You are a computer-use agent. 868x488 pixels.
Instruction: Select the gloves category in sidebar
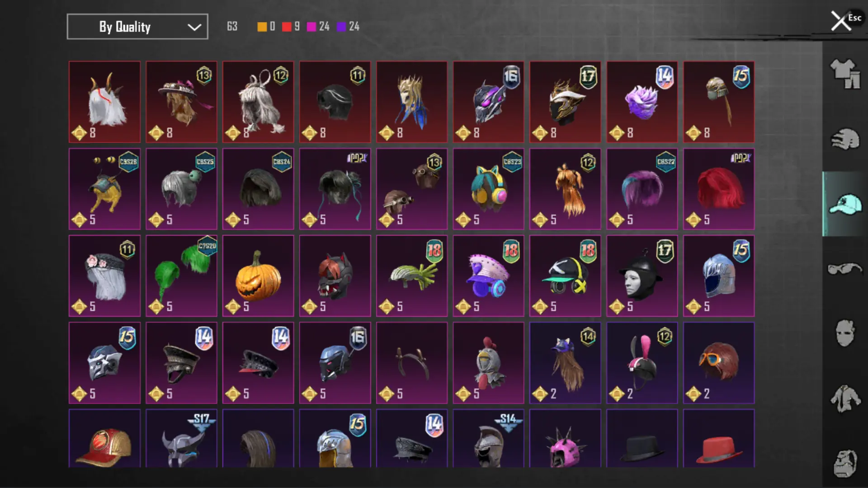coord(845,139)
